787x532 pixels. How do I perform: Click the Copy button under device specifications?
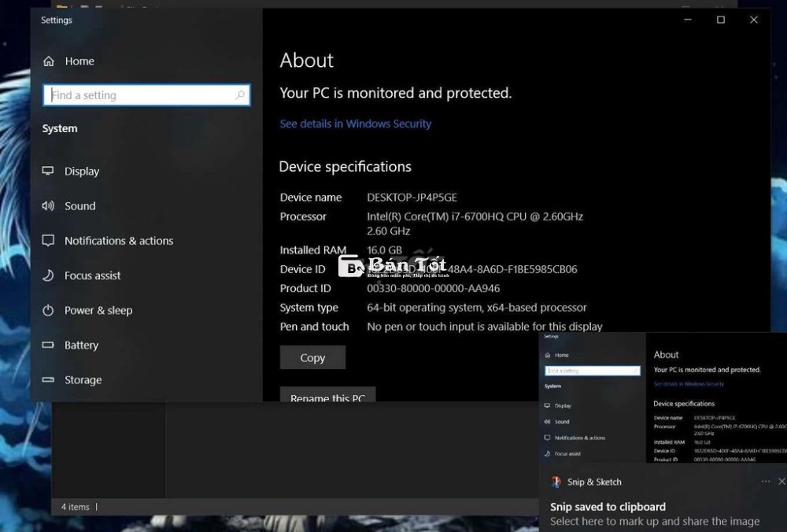(x=312, y=357)
